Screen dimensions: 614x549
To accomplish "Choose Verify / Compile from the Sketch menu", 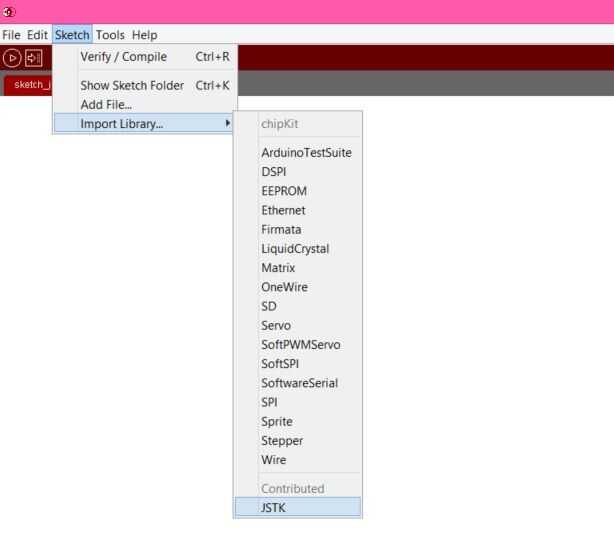I will [145, 57].
